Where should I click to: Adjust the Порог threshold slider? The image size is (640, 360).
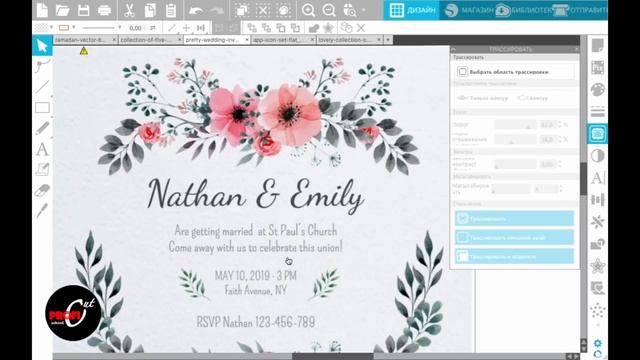515,124
